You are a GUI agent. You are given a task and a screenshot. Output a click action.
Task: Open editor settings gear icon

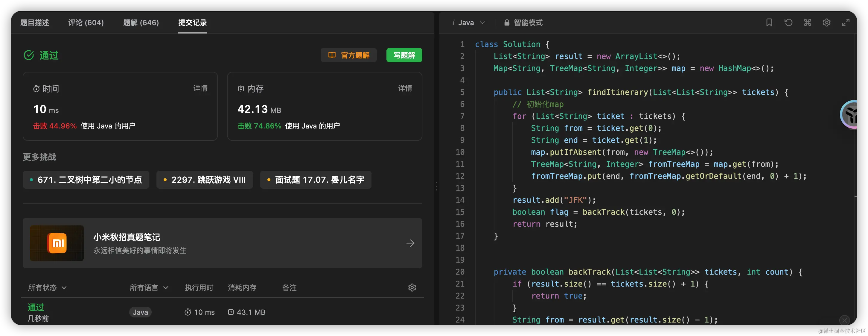(x=826, y=22)
